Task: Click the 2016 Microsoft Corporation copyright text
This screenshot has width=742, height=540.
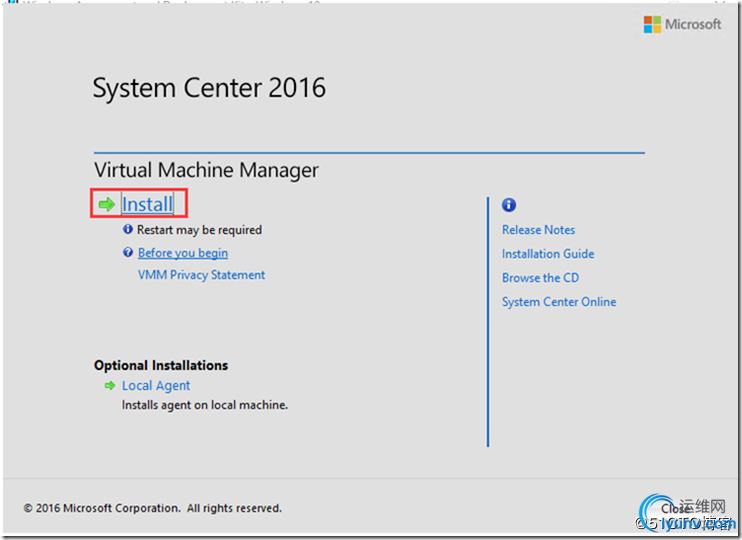Action: point(152,508)
